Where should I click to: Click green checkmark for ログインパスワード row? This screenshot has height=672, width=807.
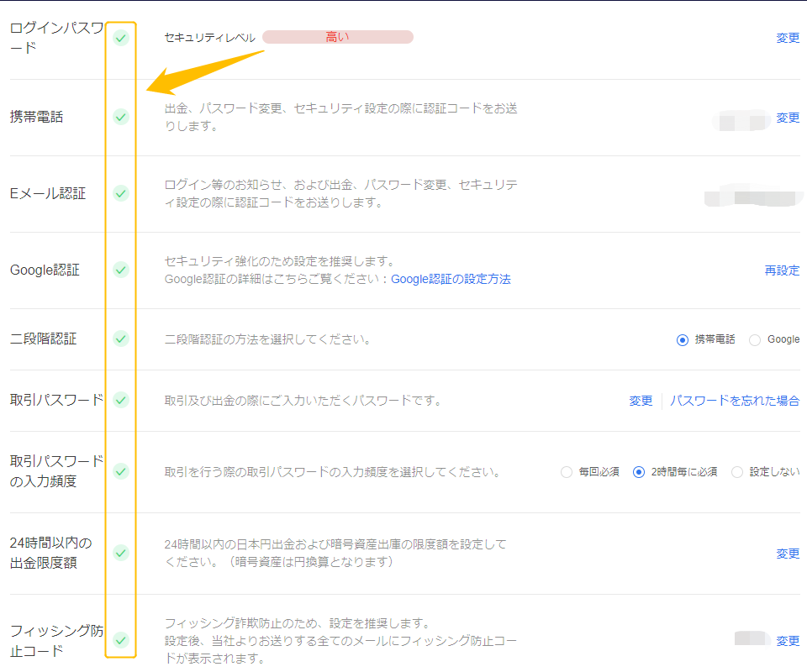click(x=121, y=38)
